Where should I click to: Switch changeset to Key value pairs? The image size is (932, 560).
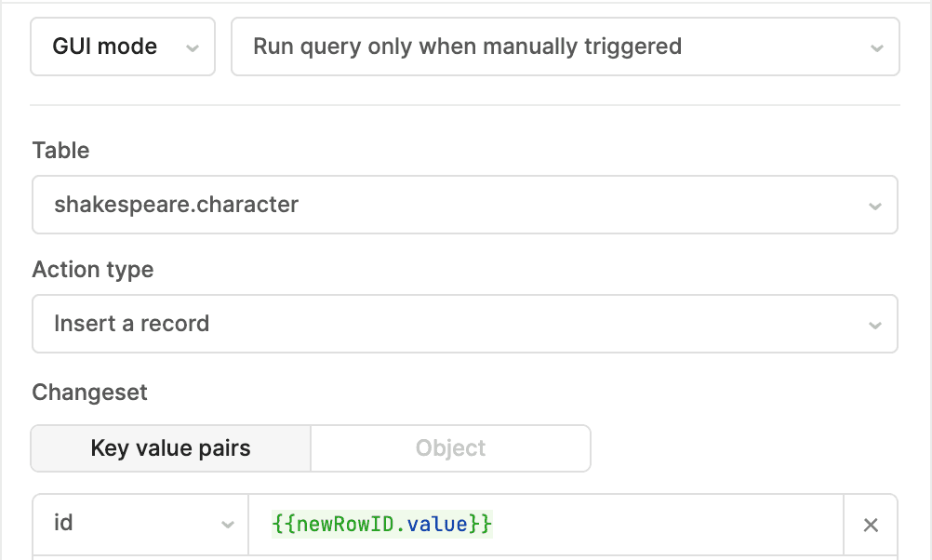tap(170, 448)
